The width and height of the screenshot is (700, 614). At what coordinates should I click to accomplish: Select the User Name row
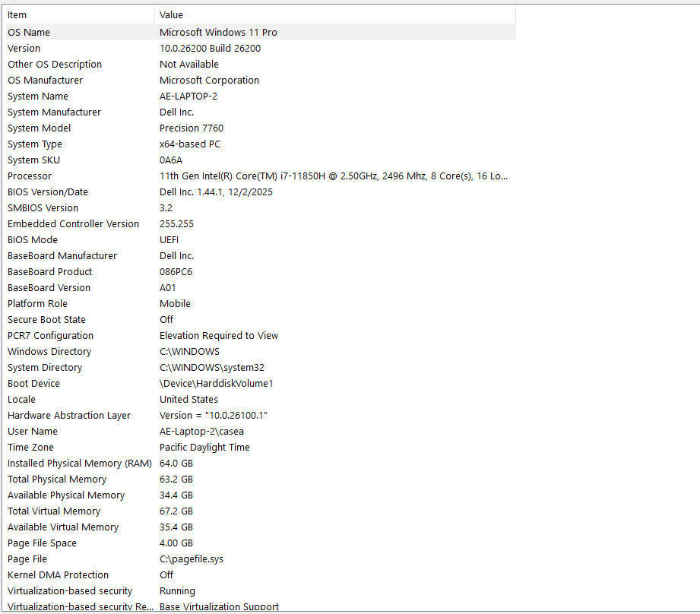[x=259, y=432]
